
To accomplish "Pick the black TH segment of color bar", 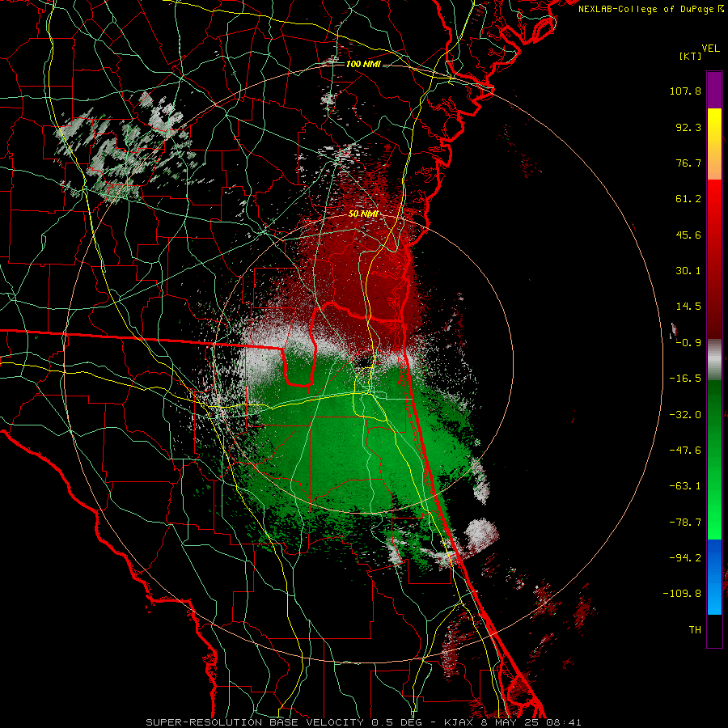I will click(x=714, y=631).
